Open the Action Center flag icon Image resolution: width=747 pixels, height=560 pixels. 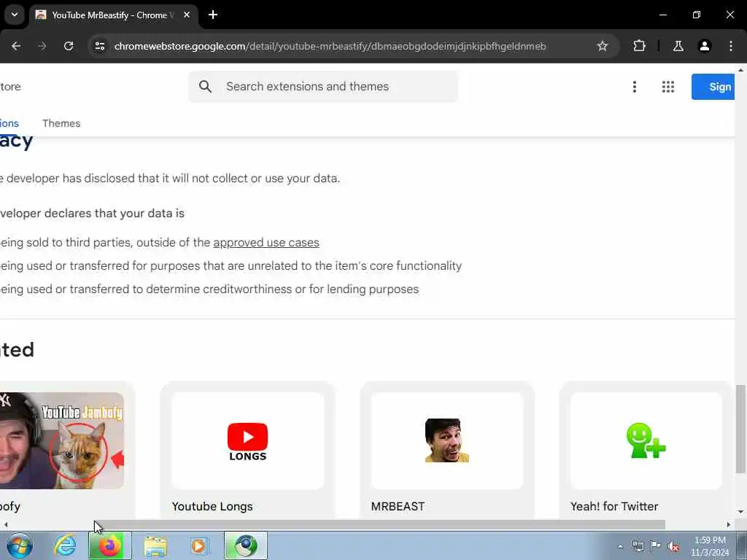(x=656, y=546)
